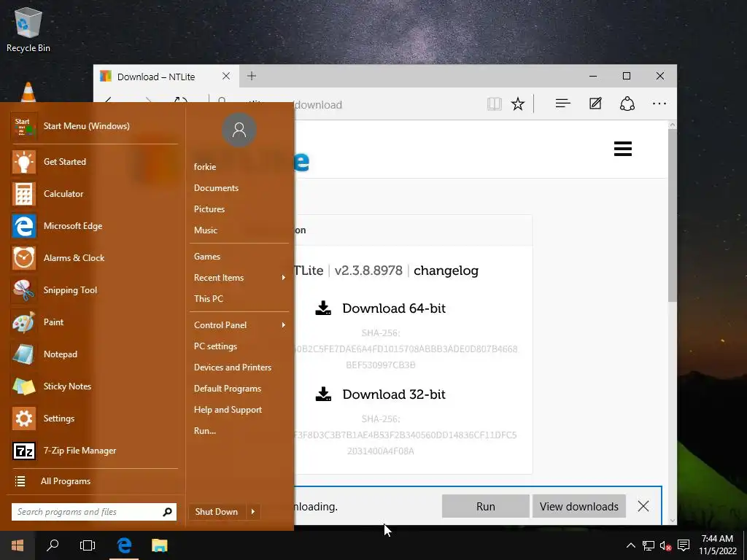Open Shut Down options arrow
This screenshot has width=747, height=560.
(x=253, y=511)
